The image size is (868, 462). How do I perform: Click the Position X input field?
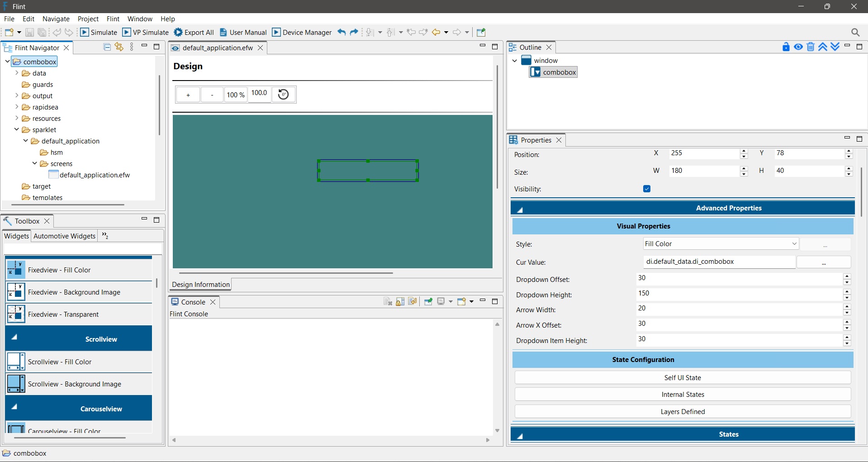tap(704, 153)
